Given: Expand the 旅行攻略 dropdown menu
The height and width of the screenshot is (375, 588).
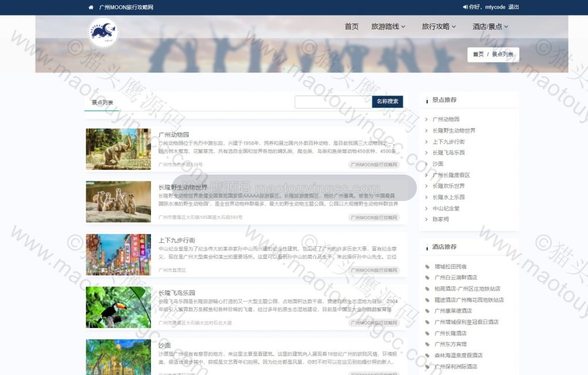Looking at the screenshot, I should (439, 26).
